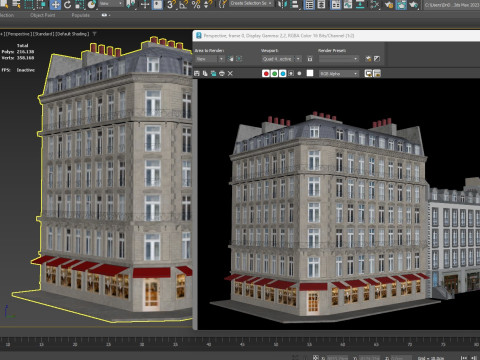This screenshot has width=480, height=360.
Task: Activate the Rotate tool
Action: [x=68, y=5]
